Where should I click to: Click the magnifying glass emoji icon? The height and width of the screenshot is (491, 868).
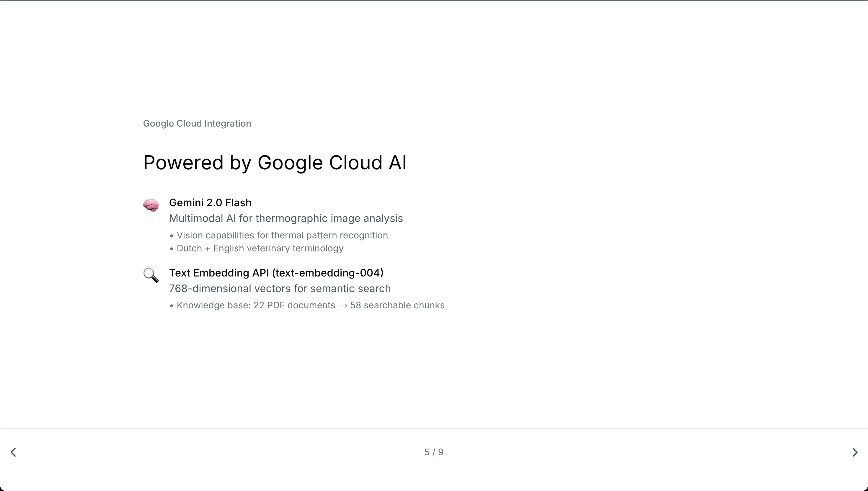click(151, 275)
